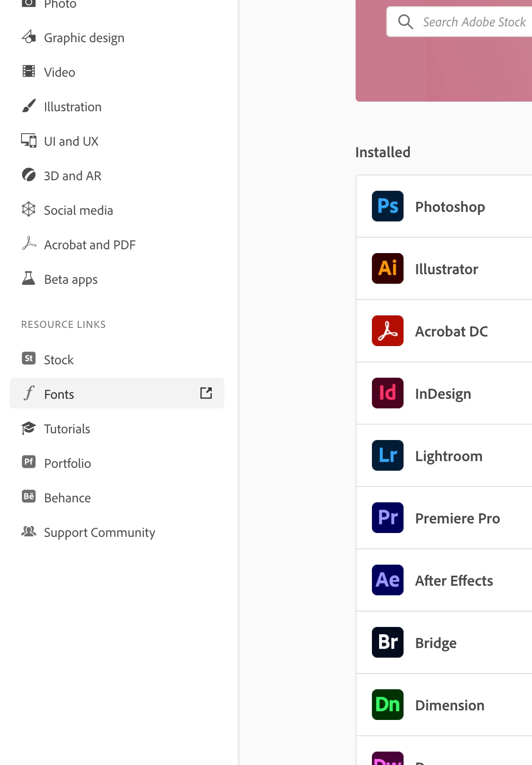Go to UI and UX category
Image resolution: width=532 pixels, height=765 pixels.
click(117, 141)
